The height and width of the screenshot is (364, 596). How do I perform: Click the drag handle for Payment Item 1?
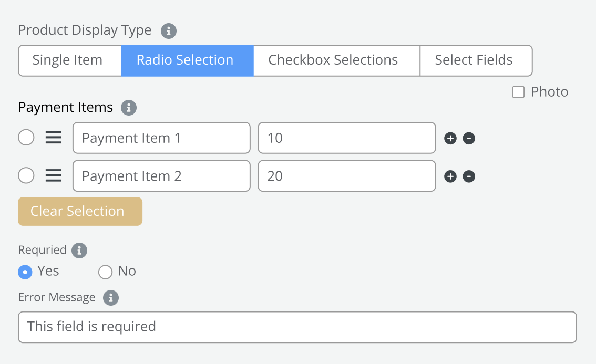click(x=53, y=138)
